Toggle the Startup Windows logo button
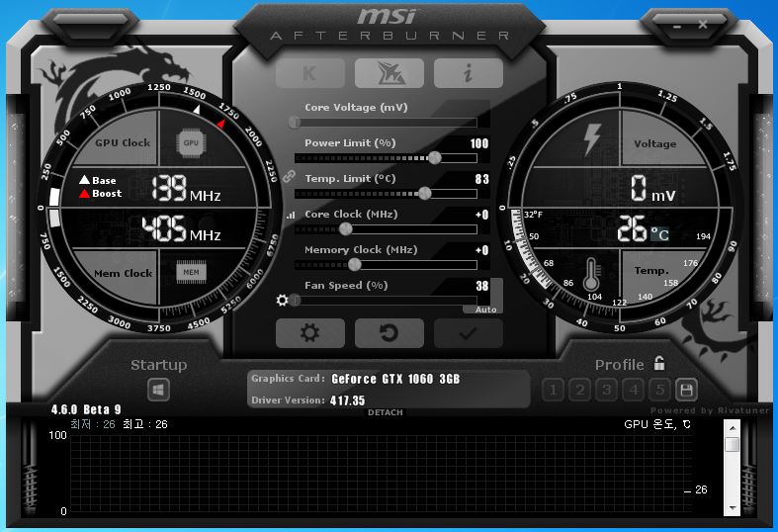This screenshot has height=532, width=778. point(159,390)
